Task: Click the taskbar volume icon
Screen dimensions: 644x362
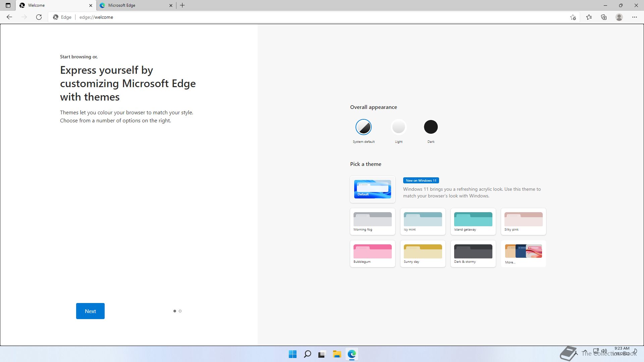Action: click(x=604, y=351)
